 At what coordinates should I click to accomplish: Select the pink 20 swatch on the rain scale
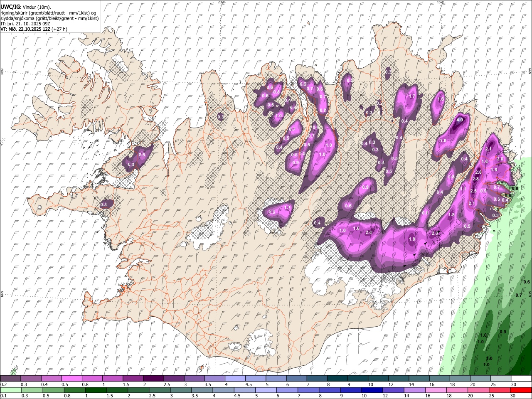(x=478, y=390)
